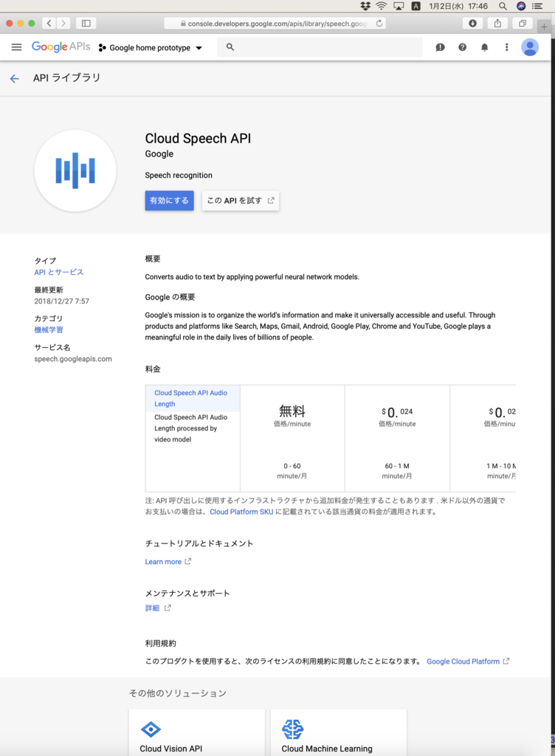This screenshot has height=756, width=555.
Task: Click the menu bar date and time
Action: click(458, 6)
